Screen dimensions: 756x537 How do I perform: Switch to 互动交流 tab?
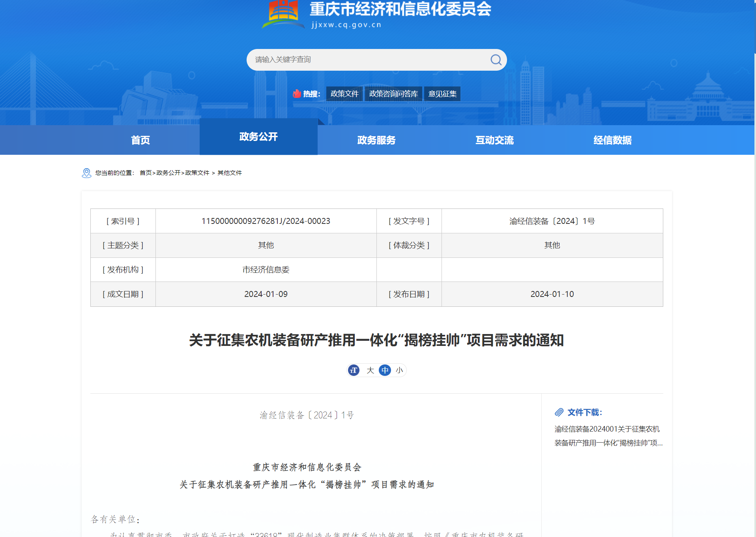[x=494, y=140]
